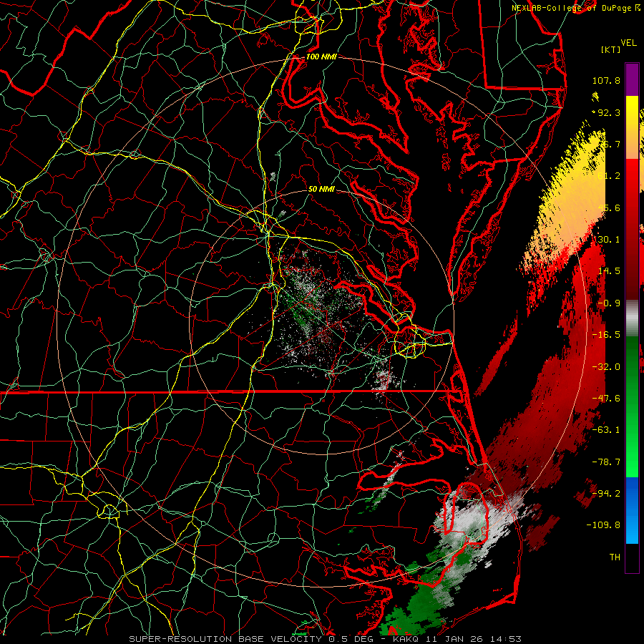Image resolution: width=644 pixels, height=644 pixels.
Task: Click the [KT] units label
Action: [611, 49]
